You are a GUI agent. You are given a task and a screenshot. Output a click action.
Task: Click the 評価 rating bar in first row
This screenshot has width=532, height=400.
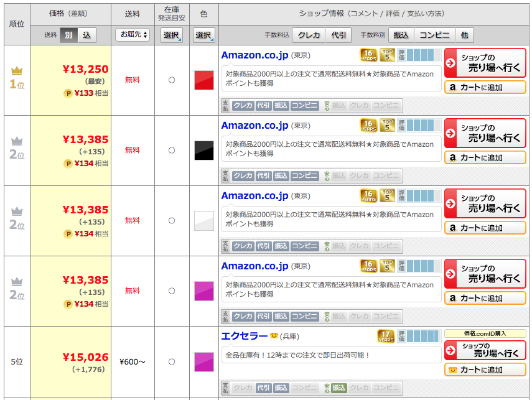pos(419,55)
